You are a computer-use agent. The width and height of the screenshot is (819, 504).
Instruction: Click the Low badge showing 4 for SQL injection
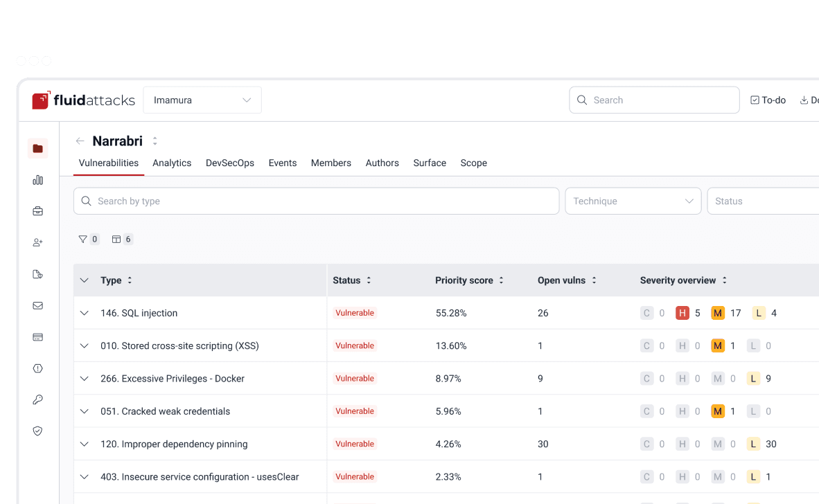coord(759,313)
